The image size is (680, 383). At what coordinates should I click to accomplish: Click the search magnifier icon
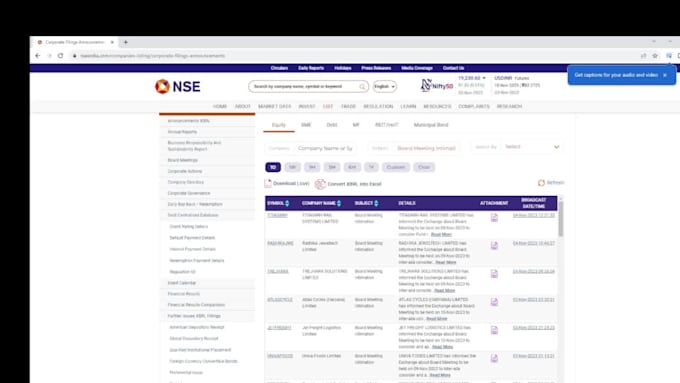pos(362,87)
